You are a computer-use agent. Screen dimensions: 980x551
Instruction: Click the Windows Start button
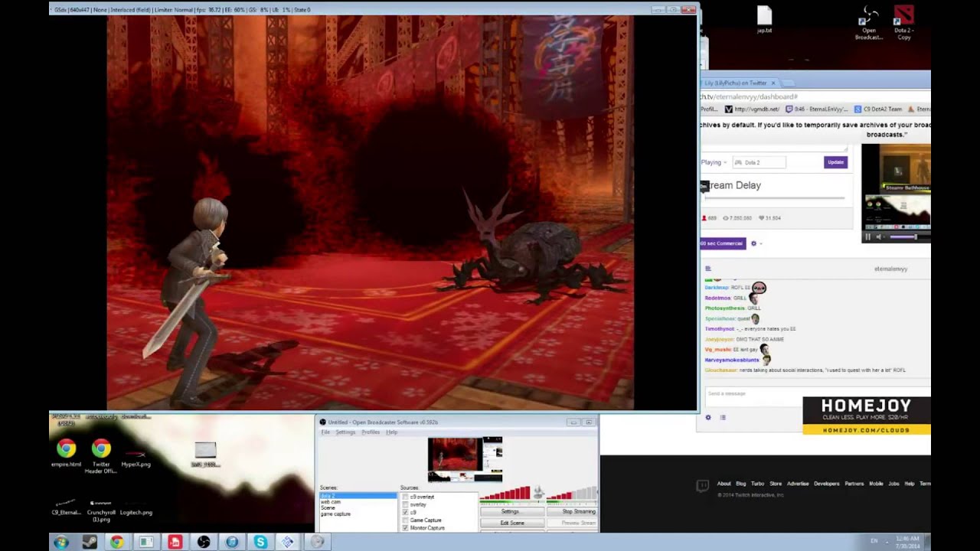point(61,542)
